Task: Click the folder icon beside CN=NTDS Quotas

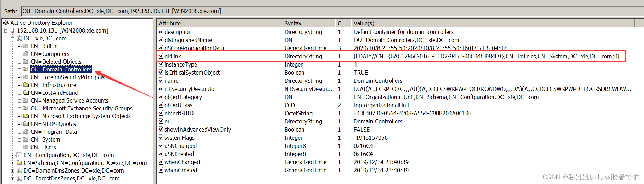Action: pyautogui.click(x=26, y=124)
